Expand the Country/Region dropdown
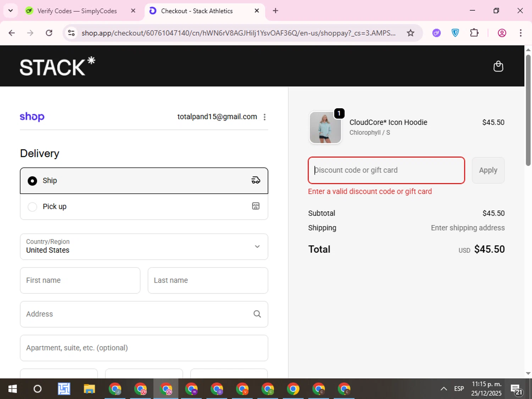Screen dimensions: 532x399 click(x=144, y=246)
